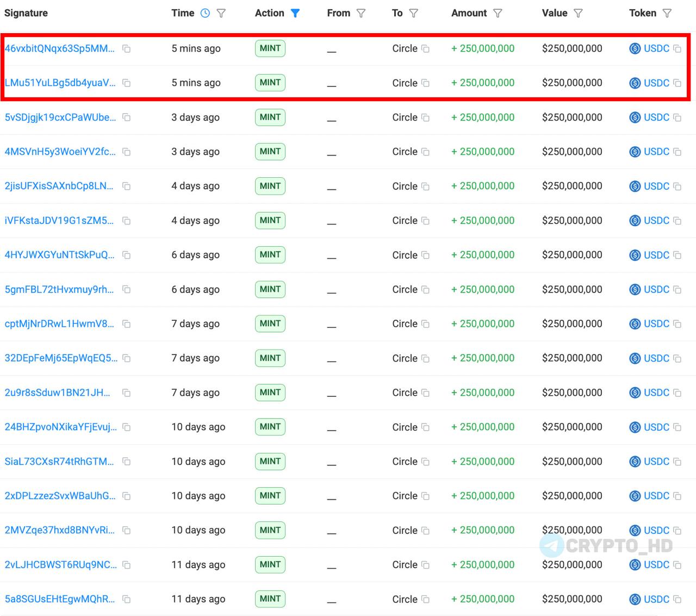The width and height of the screenshot is (696, 616).
Task: Open USDC token in 5gmFBL72tHvx row
Action: (x=656, y=289)
